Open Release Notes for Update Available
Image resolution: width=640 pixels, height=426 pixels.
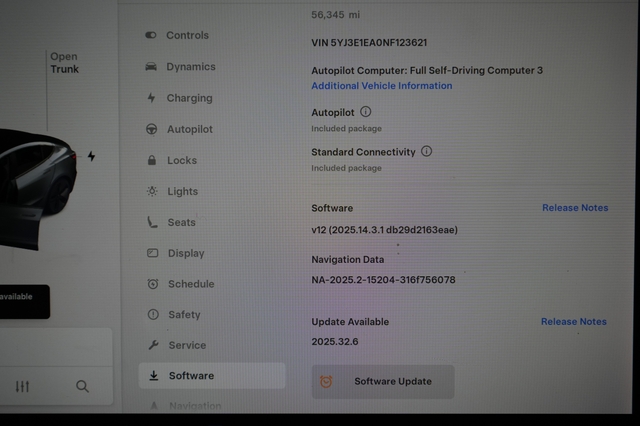click(574, 322)
